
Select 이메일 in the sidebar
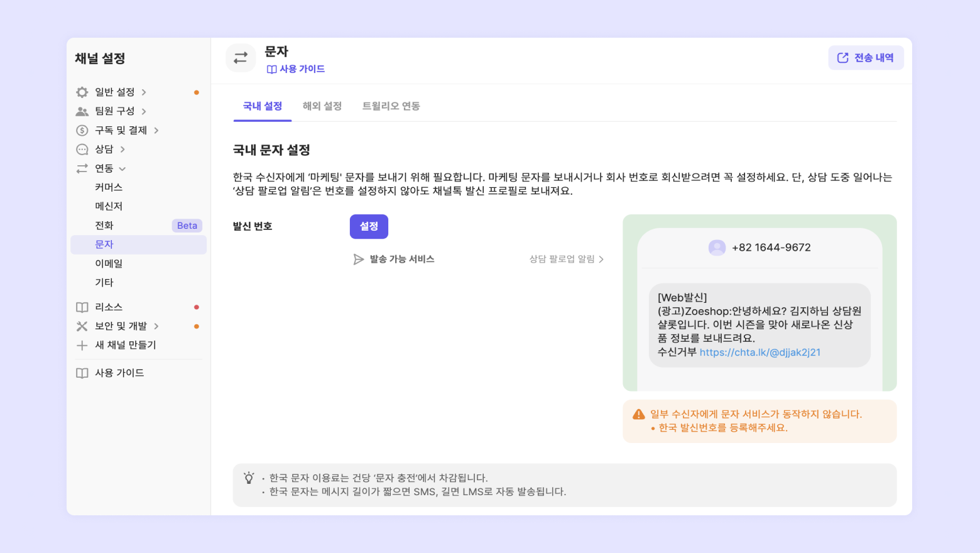tap(109, 264)
